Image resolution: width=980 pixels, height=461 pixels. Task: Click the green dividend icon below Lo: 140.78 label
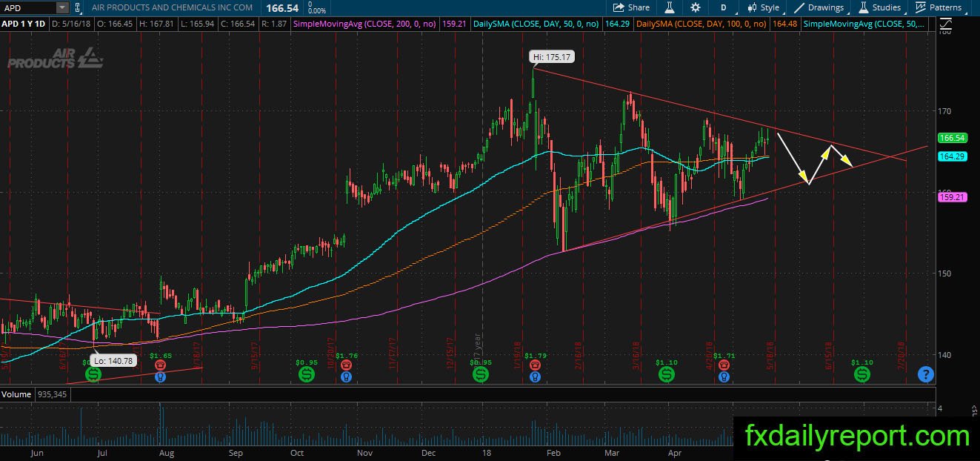tap(93, 375)
